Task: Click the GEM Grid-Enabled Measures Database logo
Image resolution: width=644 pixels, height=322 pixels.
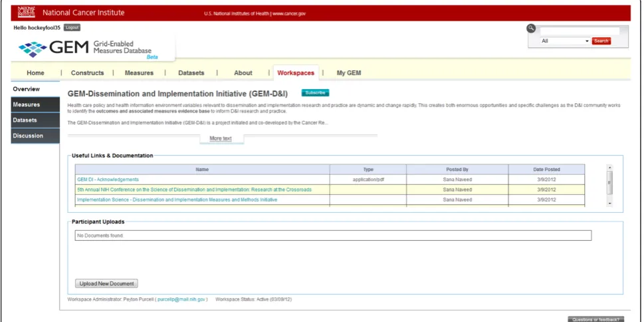Action: [x=89, y=49]
